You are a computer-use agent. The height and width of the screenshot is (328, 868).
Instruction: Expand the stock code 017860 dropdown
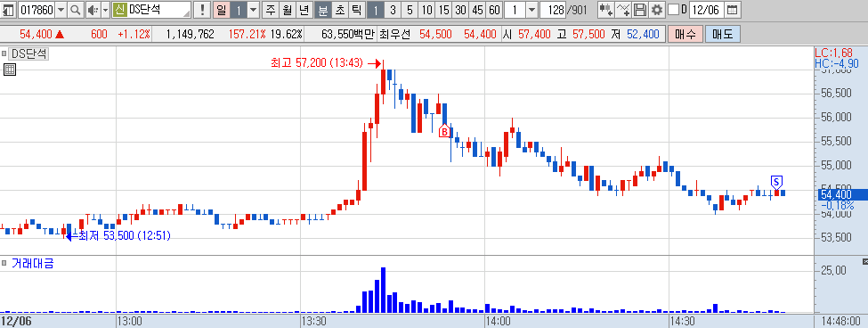(x=61, y=10)
